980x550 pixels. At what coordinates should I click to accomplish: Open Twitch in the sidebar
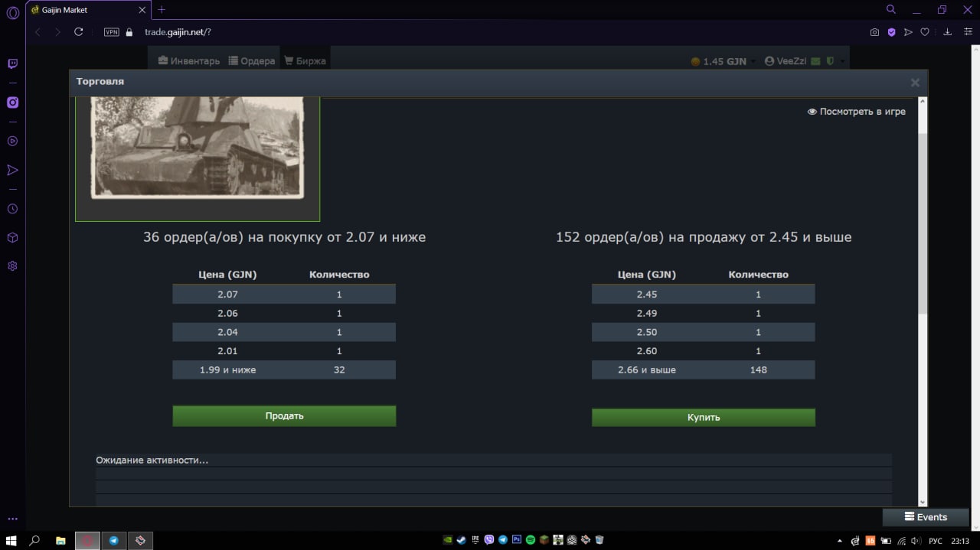point(12,64)
